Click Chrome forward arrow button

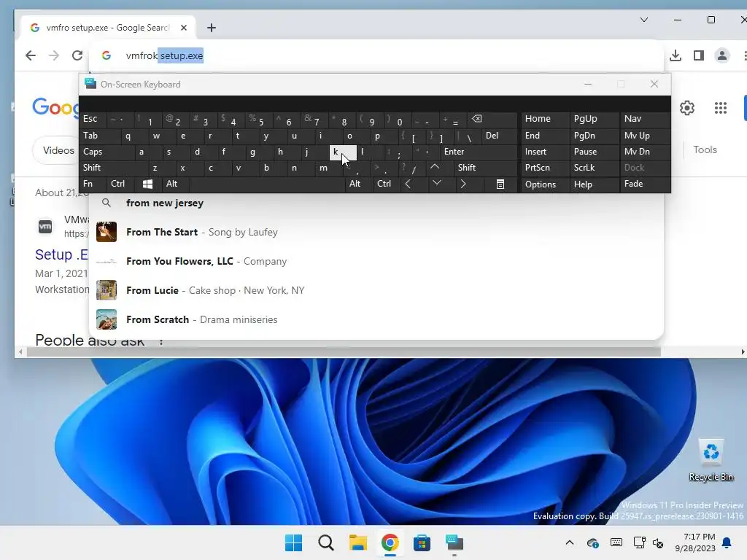click(54, 55)
